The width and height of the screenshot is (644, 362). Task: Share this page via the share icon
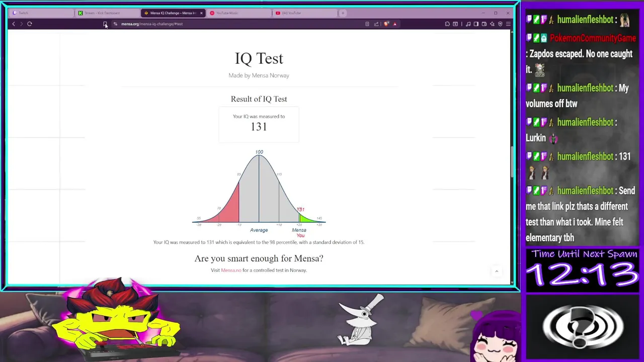click(x=376, y=24)
